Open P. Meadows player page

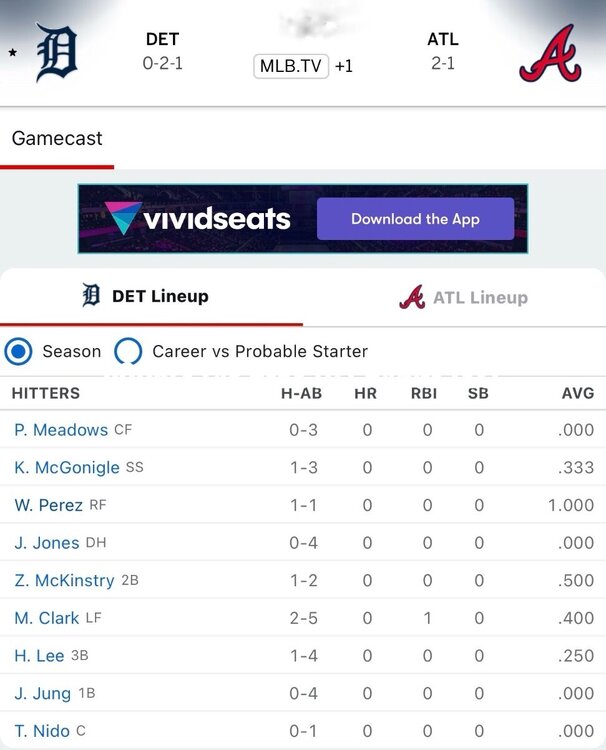(x=61, y=430)
